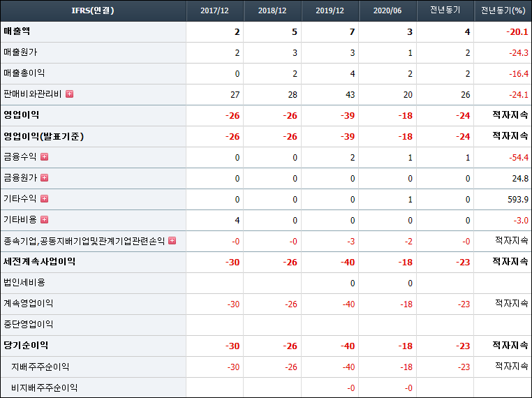Click the -24.1 value in 판매비와관리비 row
532x398 pixels.
point(519,95)
